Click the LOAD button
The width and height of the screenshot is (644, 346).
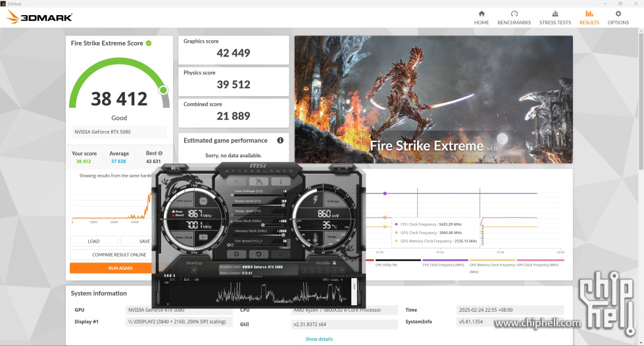[x=93, y=241]
